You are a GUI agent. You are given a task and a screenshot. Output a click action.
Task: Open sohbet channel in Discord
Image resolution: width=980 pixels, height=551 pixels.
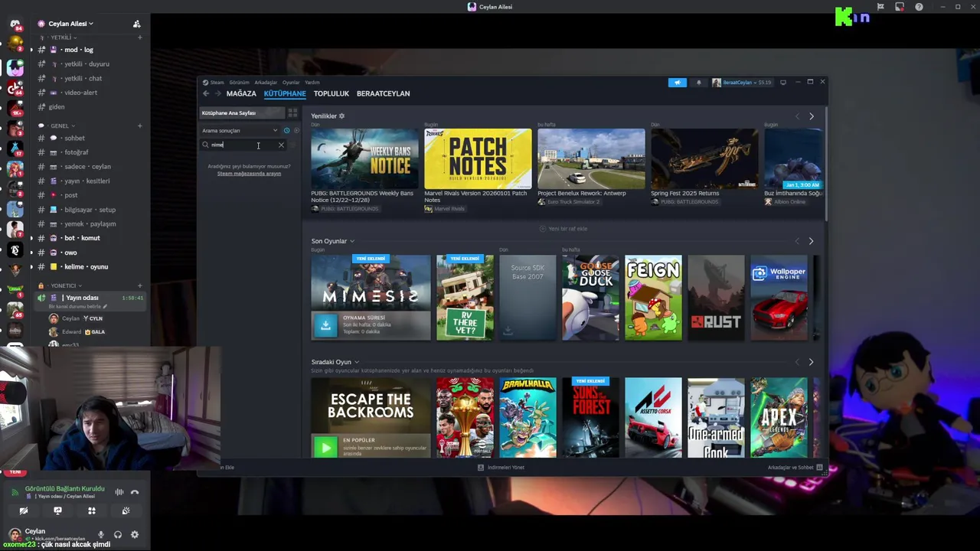(88, 139)
